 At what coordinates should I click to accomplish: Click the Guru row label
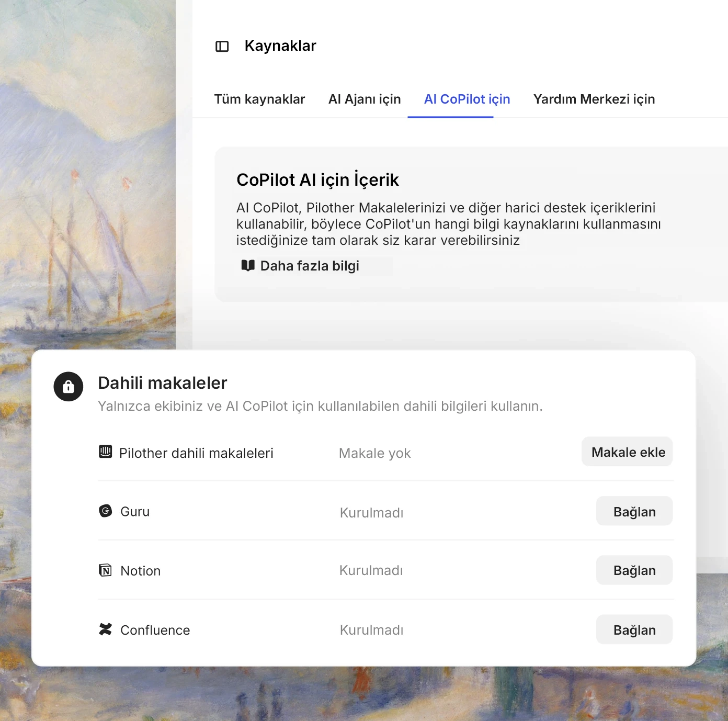point(135,512)
